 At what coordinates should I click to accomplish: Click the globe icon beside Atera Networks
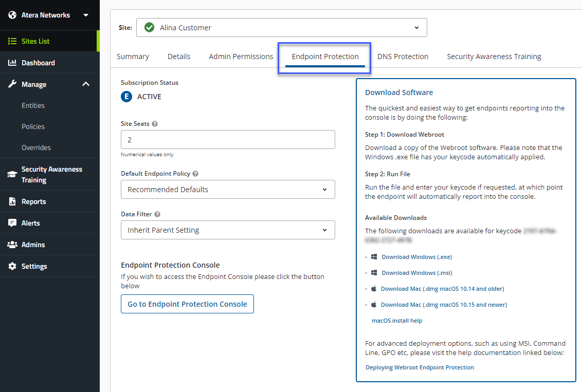(x=12, y=15)
